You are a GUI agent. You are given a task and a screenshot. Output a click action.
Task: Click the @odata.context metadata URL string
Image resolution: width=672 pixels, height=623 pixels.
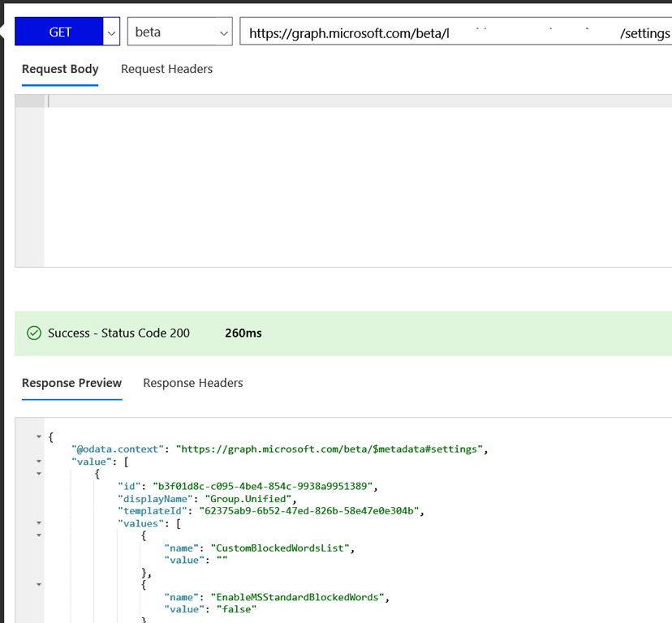331,449
